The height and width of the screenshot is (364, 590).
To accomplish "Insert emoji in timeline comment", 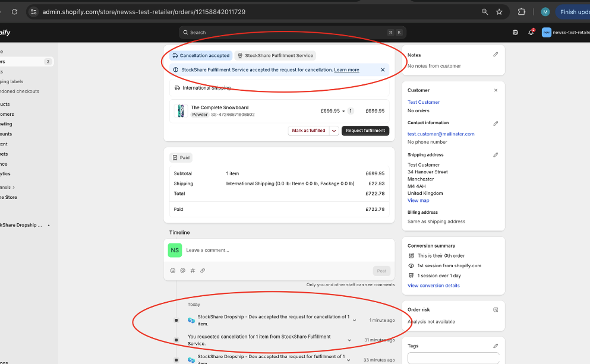I will click(x=173, y=271).
